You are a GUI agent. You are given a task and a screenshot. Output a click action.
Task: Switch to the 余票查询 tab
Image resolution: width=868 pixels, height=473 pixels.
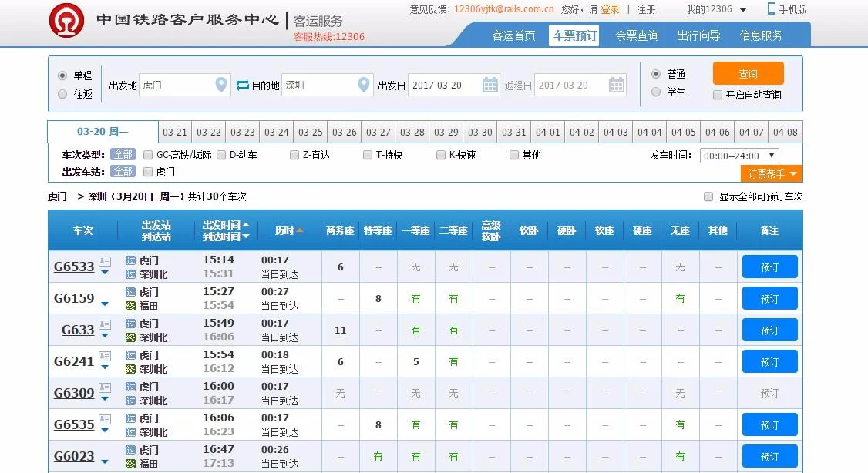(636, 35)
